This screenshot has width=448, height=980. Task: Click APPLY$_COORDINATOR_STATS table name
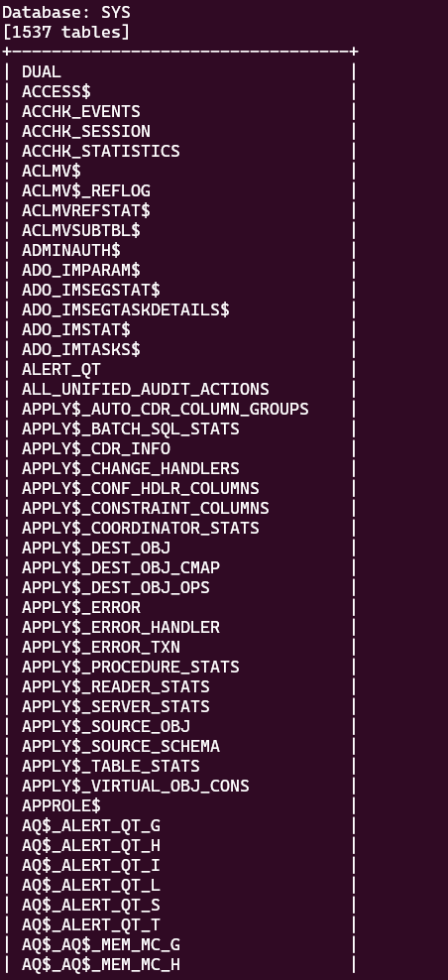(141, 528)
